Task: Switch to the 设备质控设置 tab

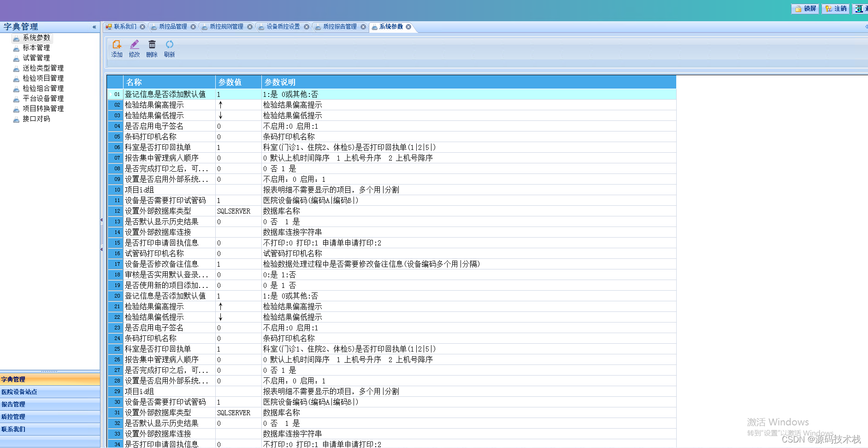Action: click(283, 27)
